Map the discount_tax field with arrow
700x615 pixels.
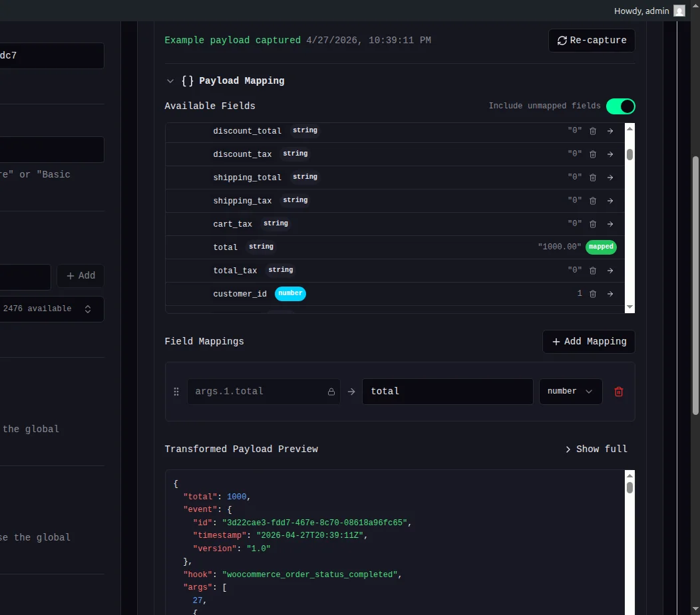tap(610, 154)
